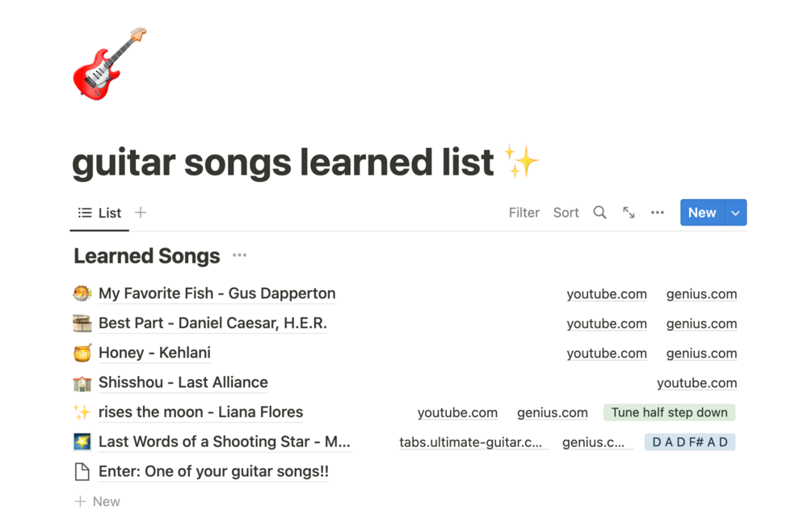Click the expand to full page arrows
The height and width of the screenshot is (532, 812).
click(629, 213)
